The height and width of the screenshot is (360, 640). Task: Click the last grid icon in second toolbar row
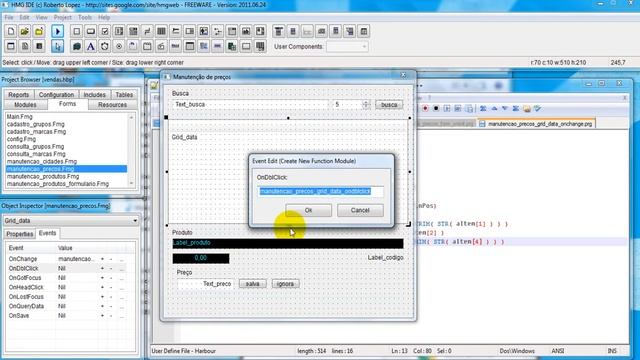[260, 47]
